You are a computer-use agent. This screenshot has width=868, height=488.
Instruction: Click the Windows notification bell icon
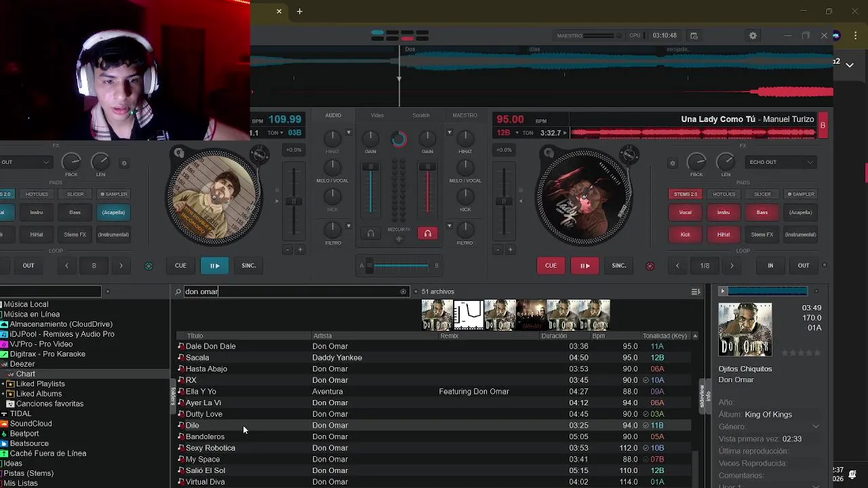pyautogui.click(x=852, y=473)
